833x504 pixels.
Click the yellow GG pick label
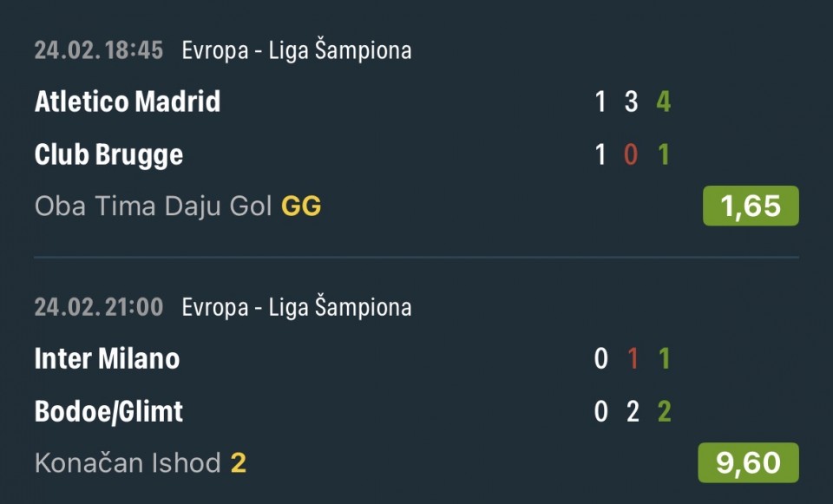click(x=301, y=206)
